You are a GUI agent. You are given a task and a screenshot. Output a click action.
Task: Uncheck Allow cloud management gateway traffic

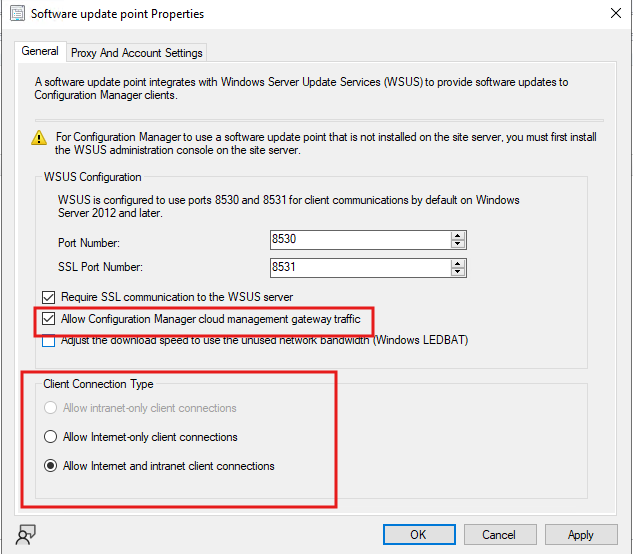[49, 319]
